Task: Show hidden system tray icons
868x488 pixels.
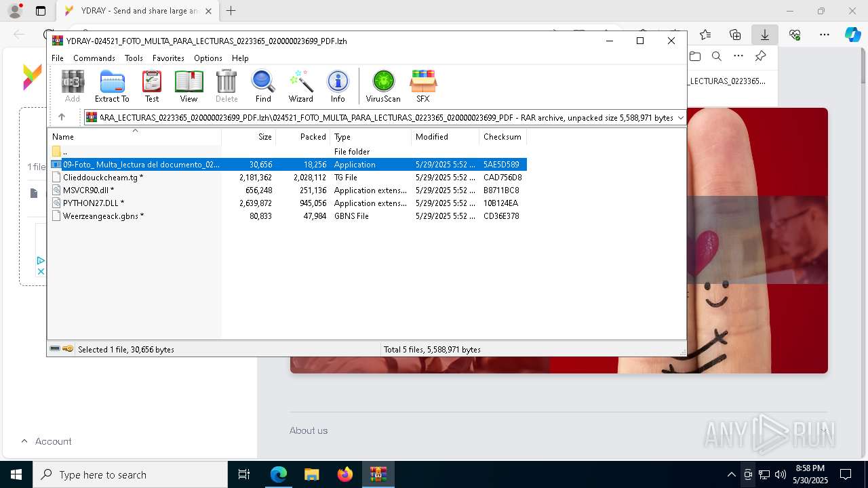Action: [731, 474]
